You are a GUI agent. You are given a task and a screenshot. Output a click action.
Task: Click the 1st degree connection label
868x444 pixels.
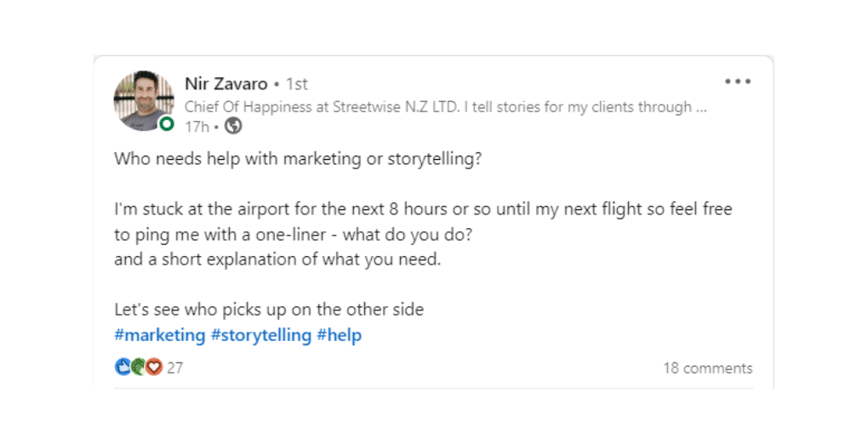click(297, 83)
